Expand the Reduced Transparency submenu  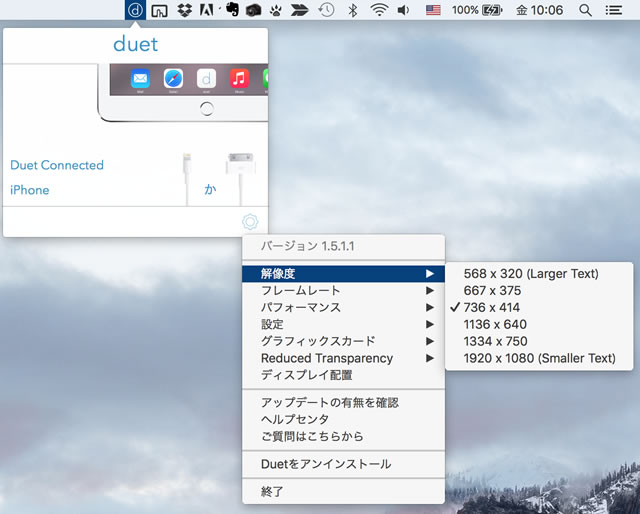click(x=343, y=358)
